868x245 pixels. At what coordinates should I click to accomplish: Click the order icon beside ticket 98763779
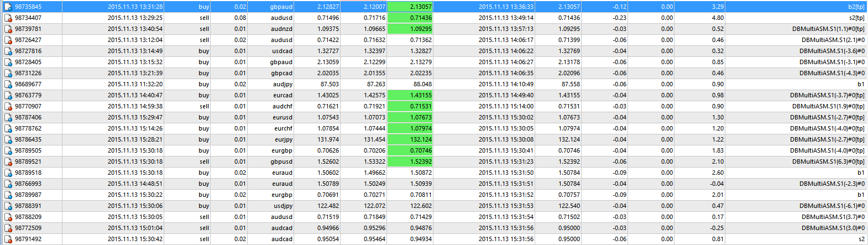pyautogui.click(x=8, y=95)
